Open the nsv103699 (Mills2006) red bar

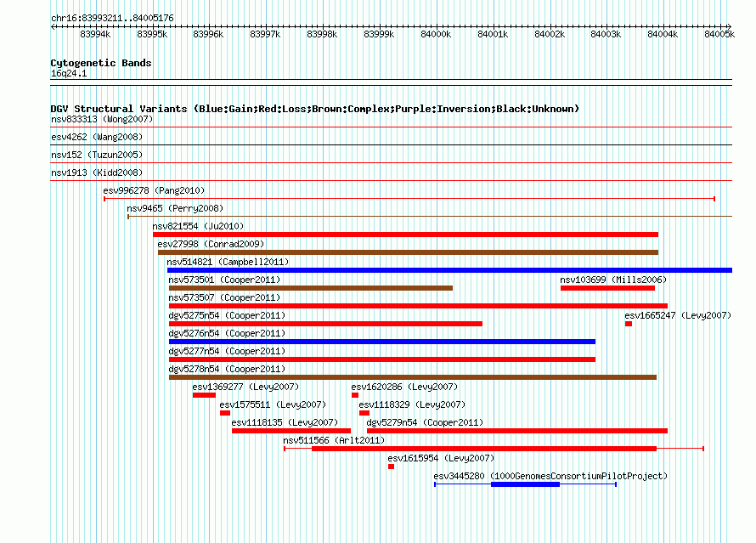point(607,288)
